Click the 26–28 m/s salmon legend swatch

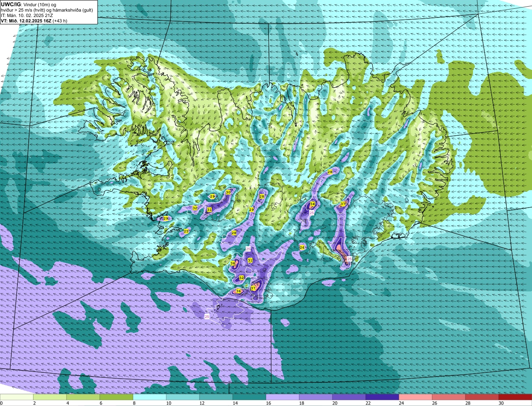click(x=449, y=397)
